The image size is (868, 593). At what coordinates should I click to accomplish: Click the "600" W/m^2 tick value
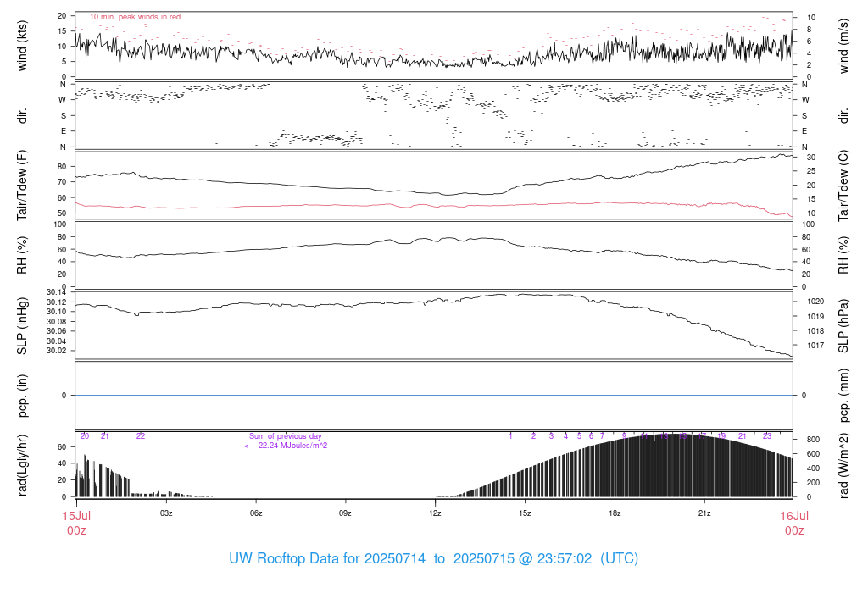[813, 453]
